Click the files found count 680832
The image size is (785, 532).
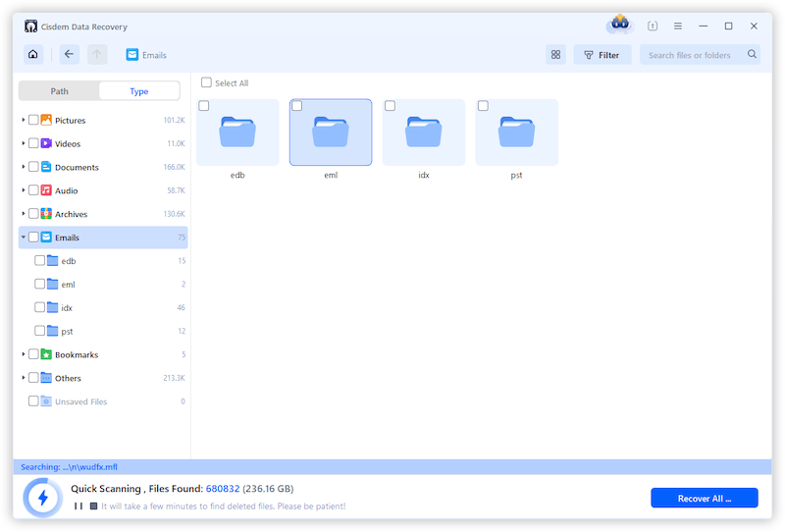223,489
